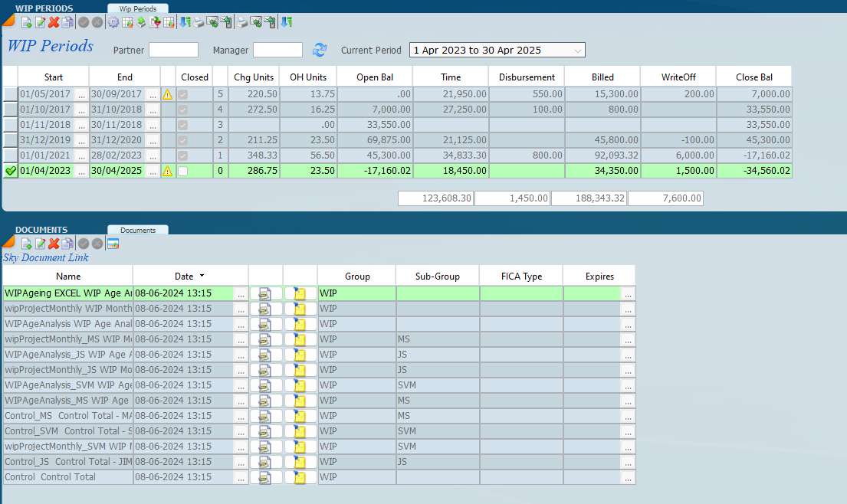Click Expires ellipsis button in Control Total row
Viewport: 847px width, 504px height.
coord(628,477)
